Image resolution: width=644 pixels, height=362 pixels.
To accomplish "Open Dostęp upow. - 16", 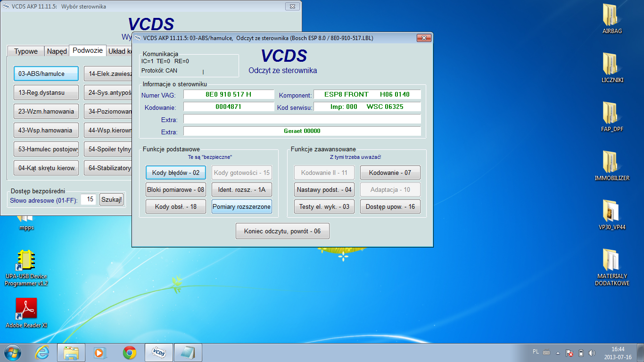I will (x=390, y=206).
